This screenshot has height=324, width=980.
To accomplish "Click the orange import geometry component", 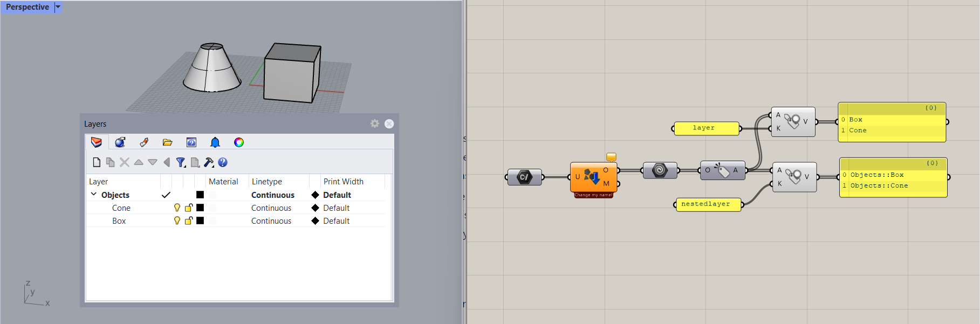I will pyautogui.click(x=593, y=176).
